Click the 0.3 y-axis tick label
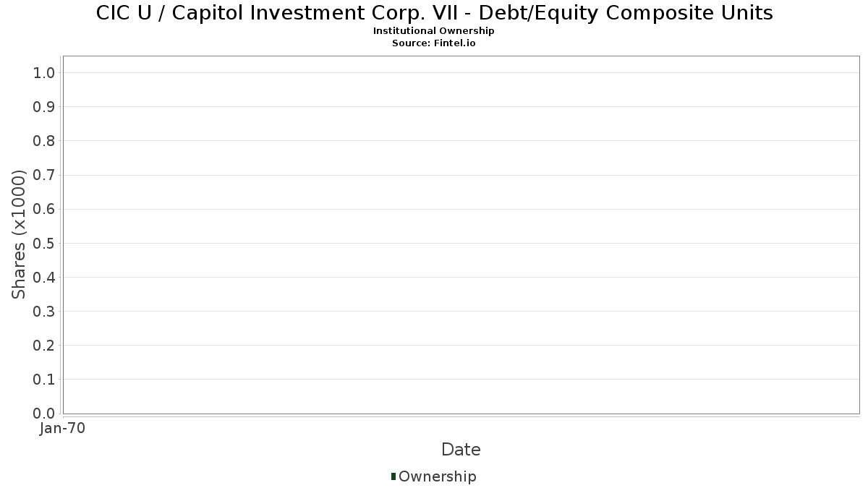 [44, 312]
